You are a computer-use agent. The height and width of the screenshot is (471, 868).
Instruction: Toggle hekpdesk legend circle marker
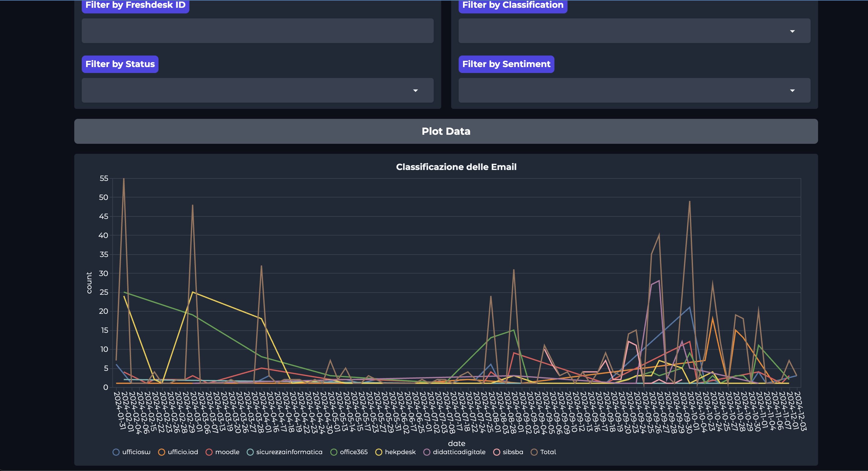point(379,452)
